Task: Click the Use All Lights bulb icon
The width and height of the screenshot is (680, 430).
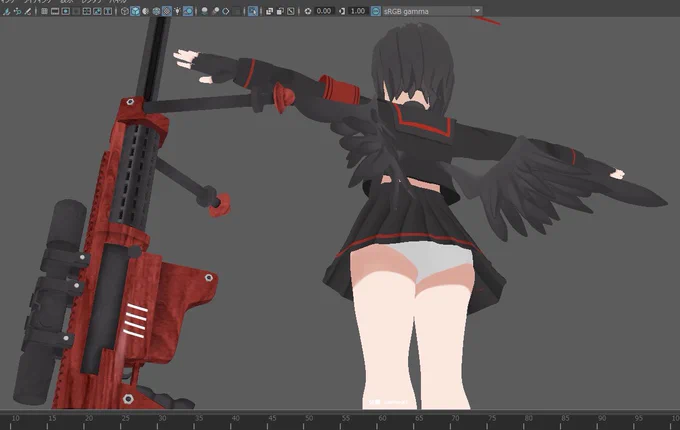Action: tap(177, 11)
